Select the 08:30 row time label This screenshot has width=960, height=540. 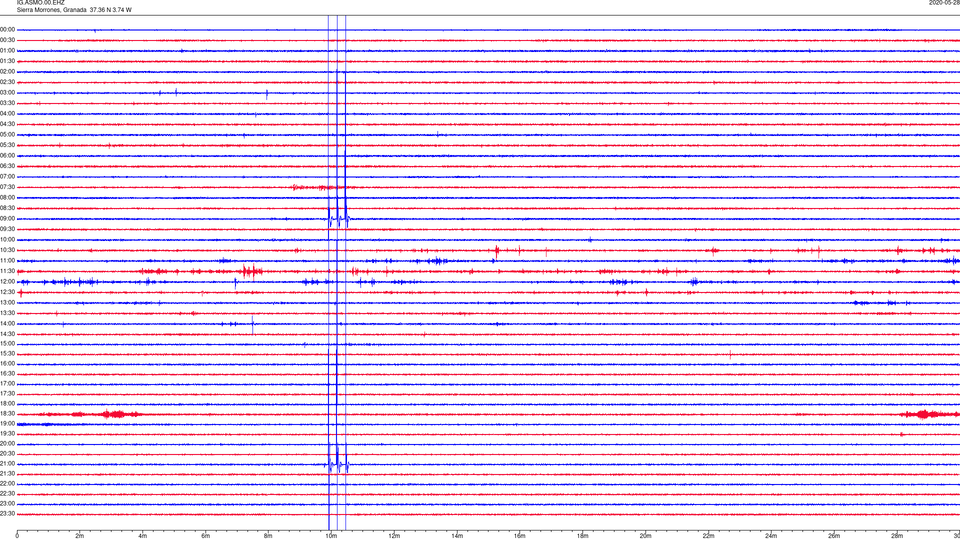[7, 208]
